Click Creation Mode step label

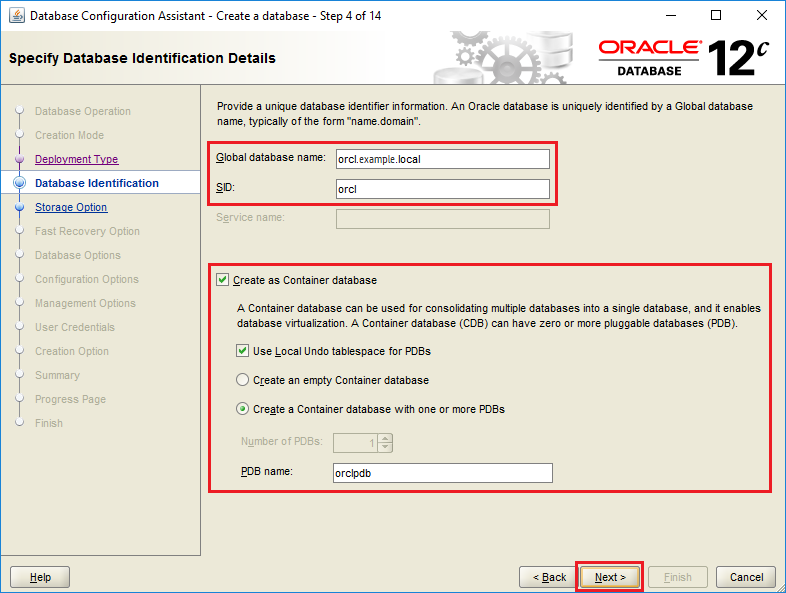click(x=70, y=135)
